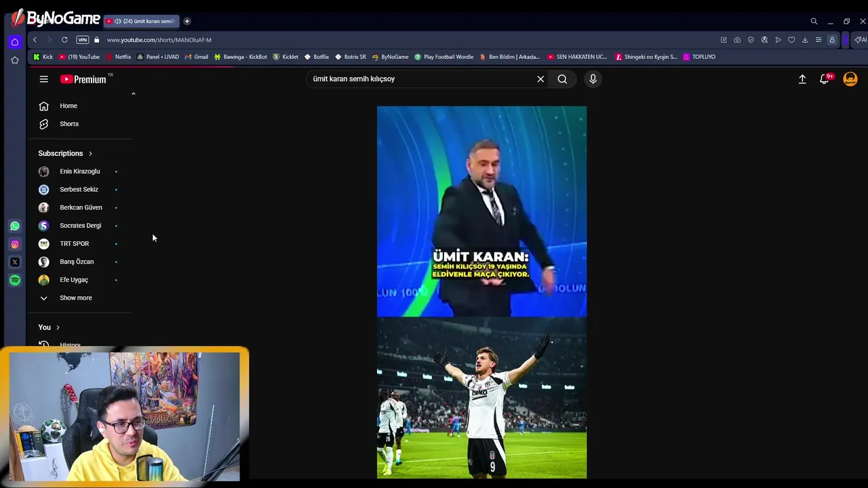Open the Botrix SR bookmark
This screenshot has width=868, height=488.
pyautogui.click(x=351, y=57)
